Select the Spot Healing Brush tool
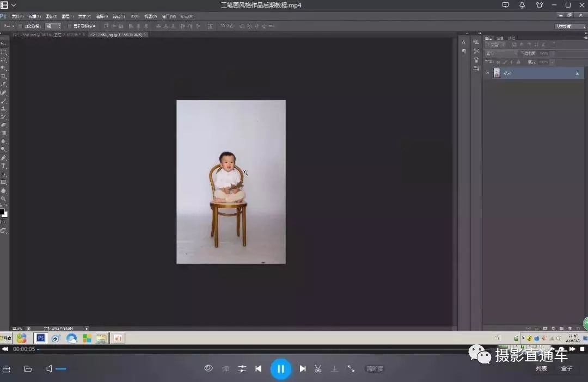 (4, 93)
